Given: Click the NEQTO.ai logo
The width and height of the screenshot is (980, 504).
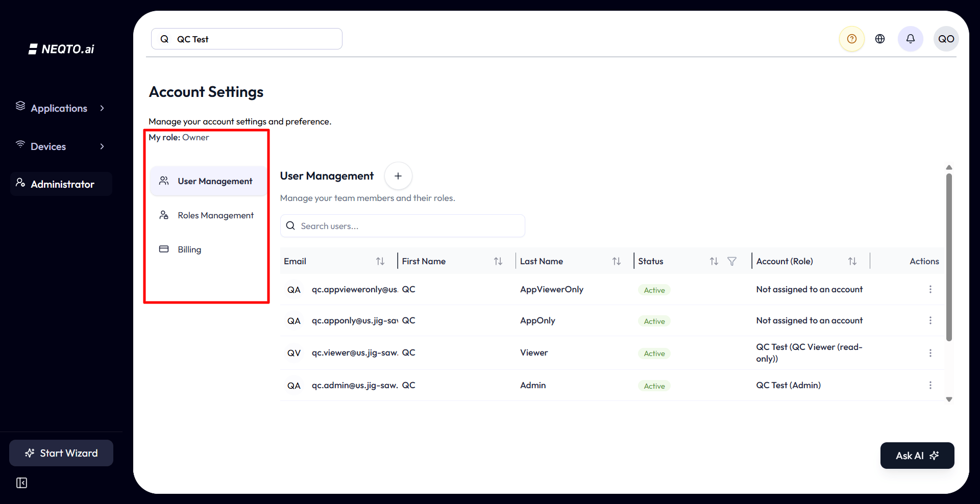Looking at the screenshot, I should click(61, 49).
